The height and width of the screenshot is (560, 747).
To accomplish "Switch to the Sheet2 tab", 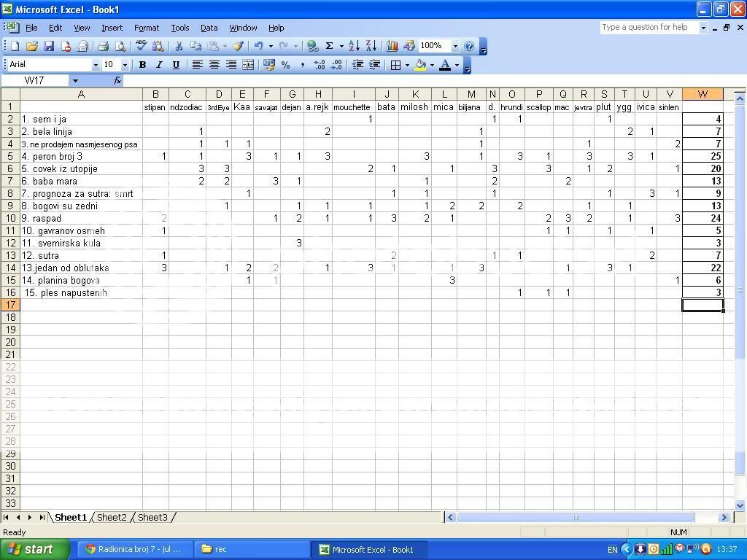I will 112,518.
